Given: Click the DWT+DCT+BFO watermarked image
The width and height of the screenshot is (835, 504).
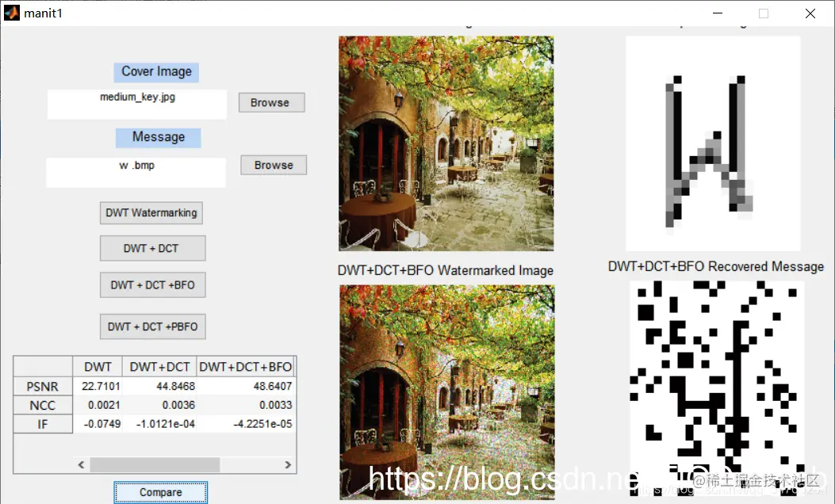Looking at the screenshot, I should (x=447, y=392).
